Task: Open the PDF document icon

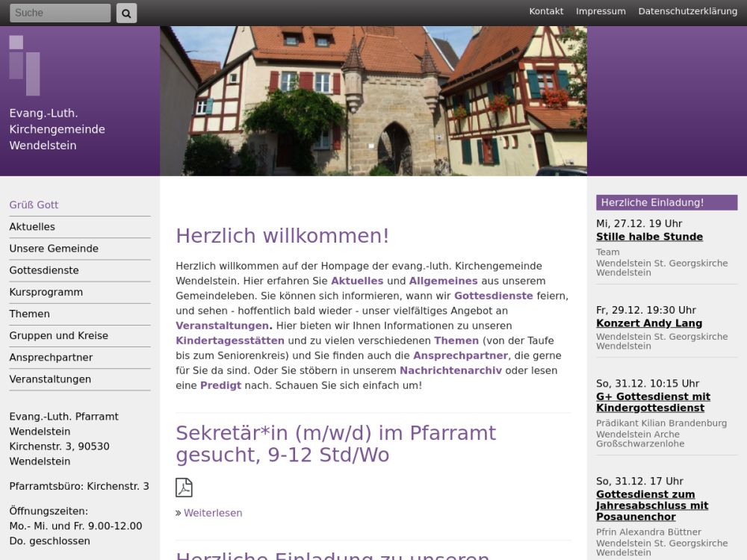Action: click(184, 488)
